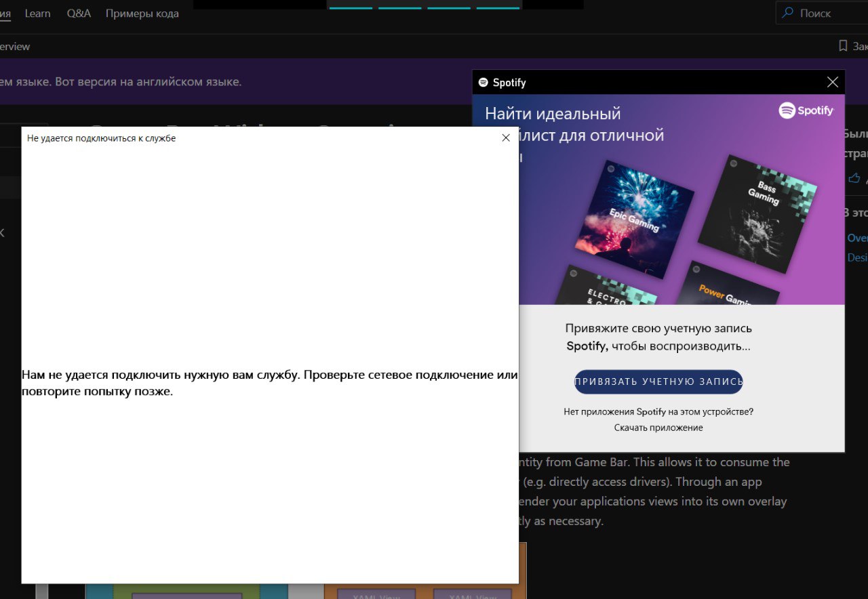
Task: Click the ПРИВЯЗАТЬ УЧЕТНУЮ ЗАПИСЬ button
Action: [658, 381]
